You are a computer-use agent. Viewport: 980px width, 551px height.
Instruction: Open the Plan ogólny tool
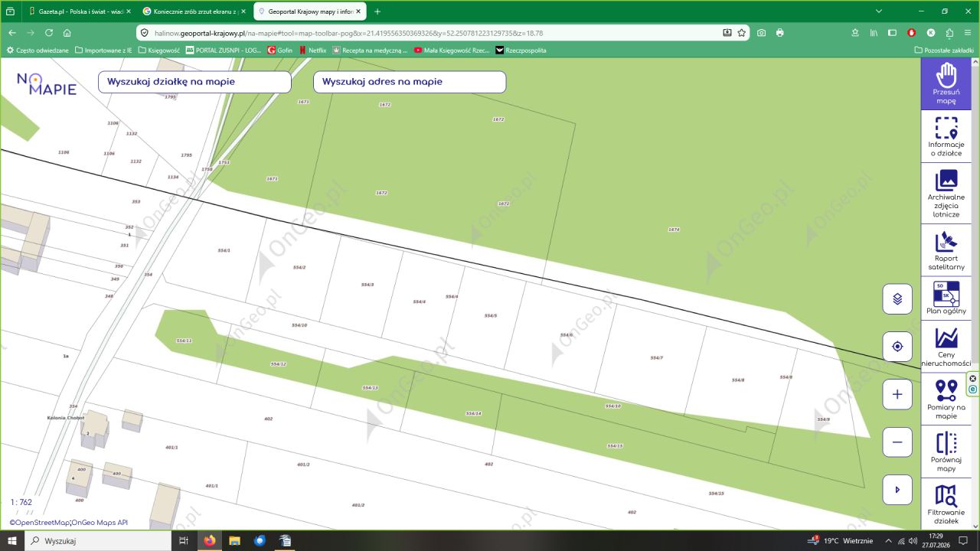pyautogui.click(x=946, y=298)
